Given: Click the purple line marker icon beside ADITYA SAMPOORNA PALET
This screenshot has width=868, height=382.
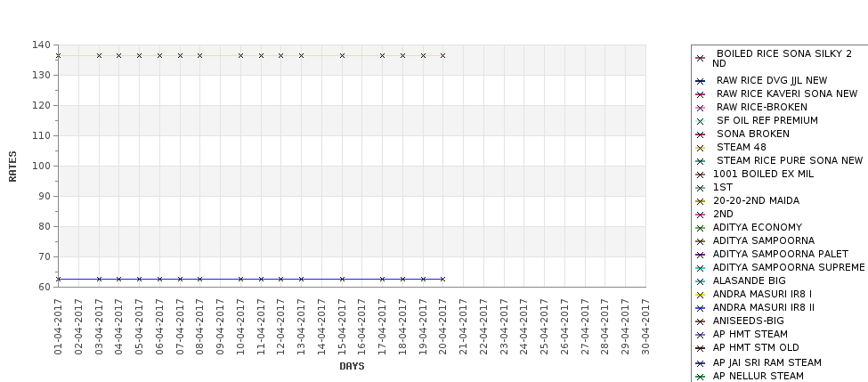Looking at the screenshot, I should (701, 255).
